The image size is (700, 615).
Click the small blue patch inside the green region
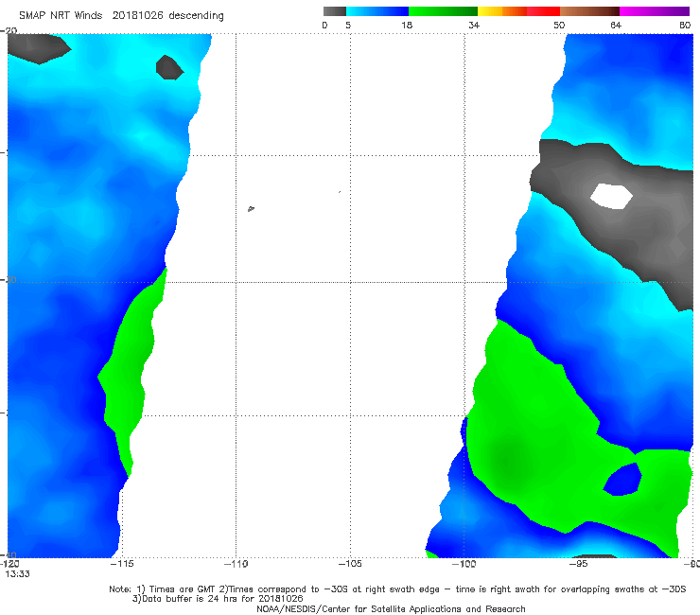pos(623,480)
